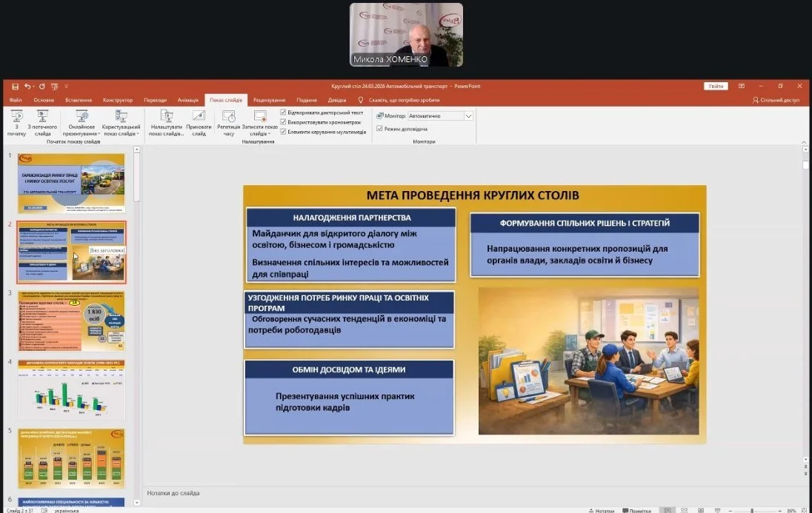Switch to the 'Основне' tab
This screenshot has height=513, width=812.
[x=44, y=100]
